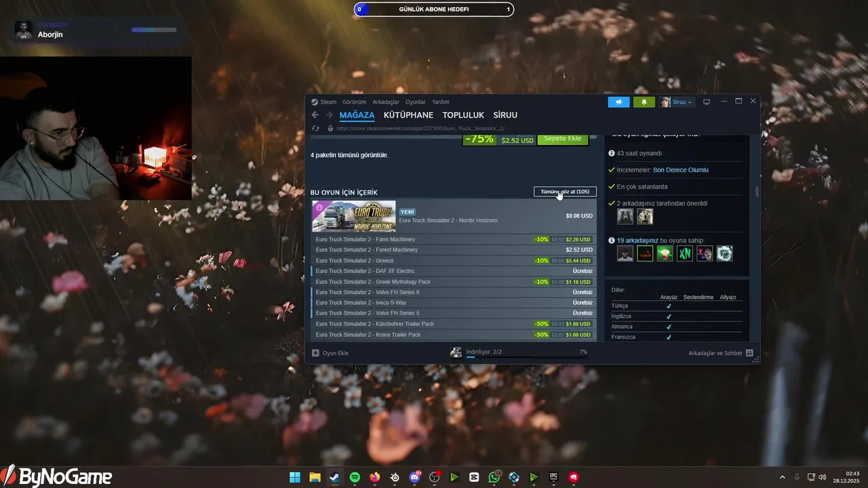Click 'GÜNLÜK ABONE HEDEFİ' goal bar
This screenshot has height=488, width=868.
tap(434, 9)
